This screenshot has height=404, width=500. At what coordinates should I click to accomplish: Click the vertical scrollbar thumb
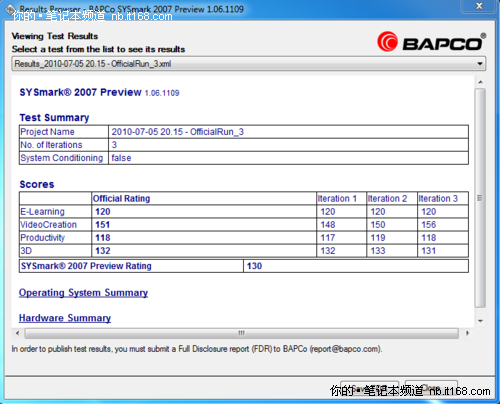(x=480, y=198)
